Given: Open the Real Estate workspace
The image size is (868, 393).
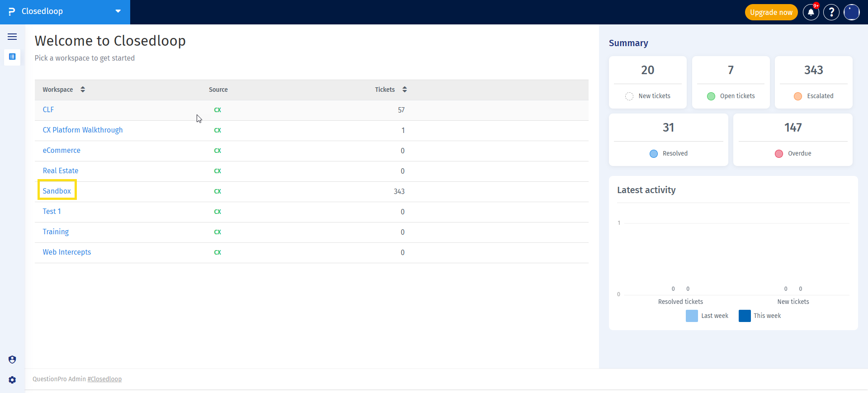Looking at the screenshot, I should click(61, 170).
